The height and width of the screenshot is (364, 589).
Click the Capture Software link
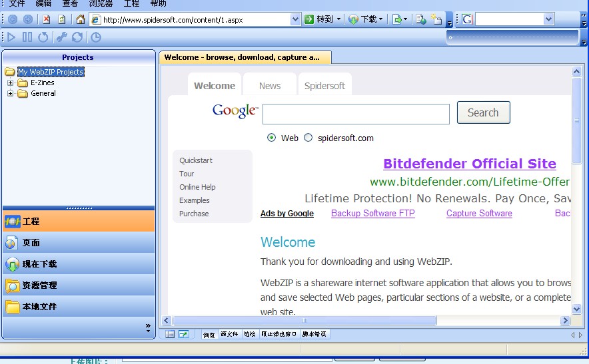point(479,213)
